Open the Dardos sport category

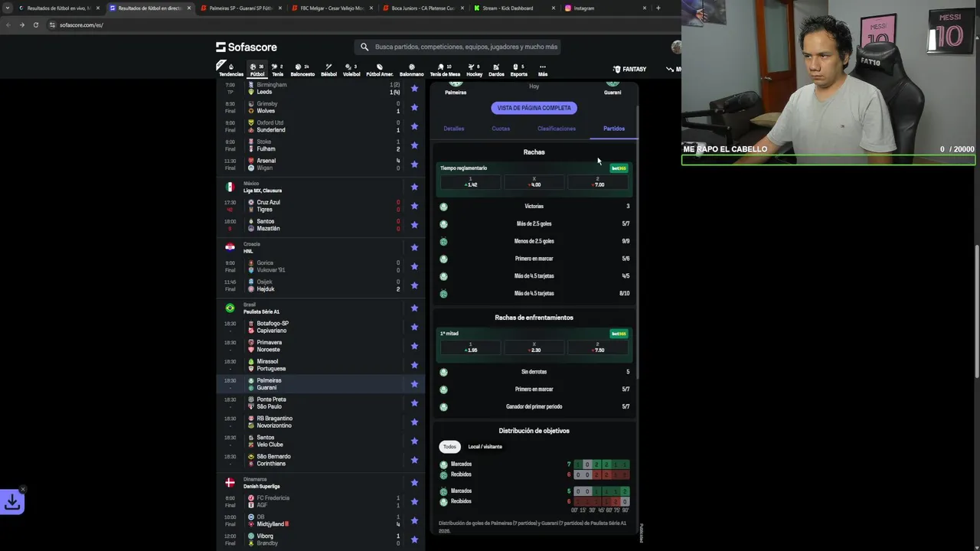pyautogui.click(x=496, y=70)
